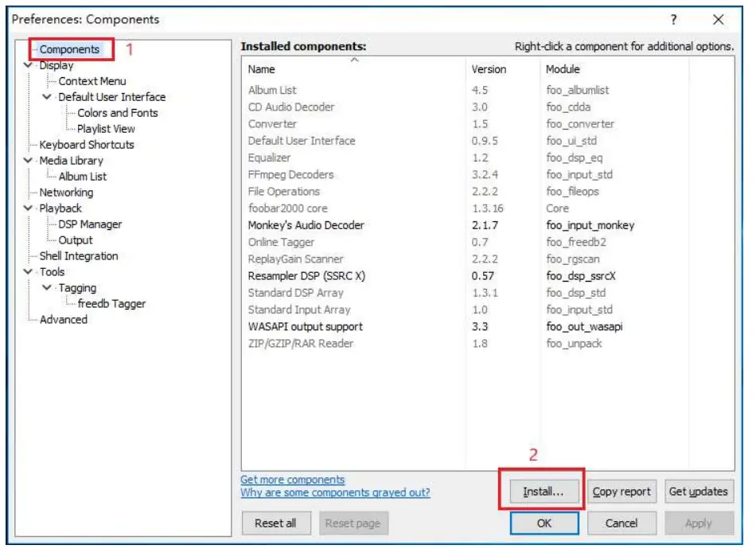Click the Install... button

pyautogui.click(x=544, y=492)
